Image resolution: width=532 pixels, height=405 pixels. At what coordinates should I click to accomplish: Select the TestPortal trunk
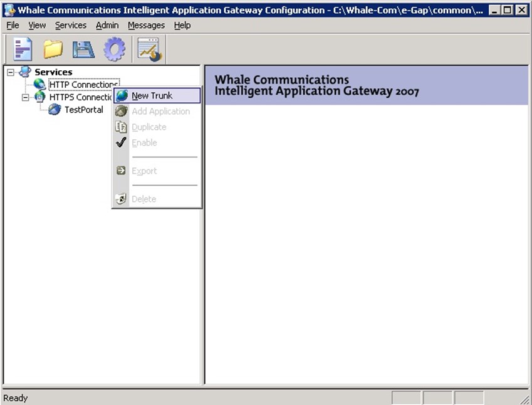point(83,110)
